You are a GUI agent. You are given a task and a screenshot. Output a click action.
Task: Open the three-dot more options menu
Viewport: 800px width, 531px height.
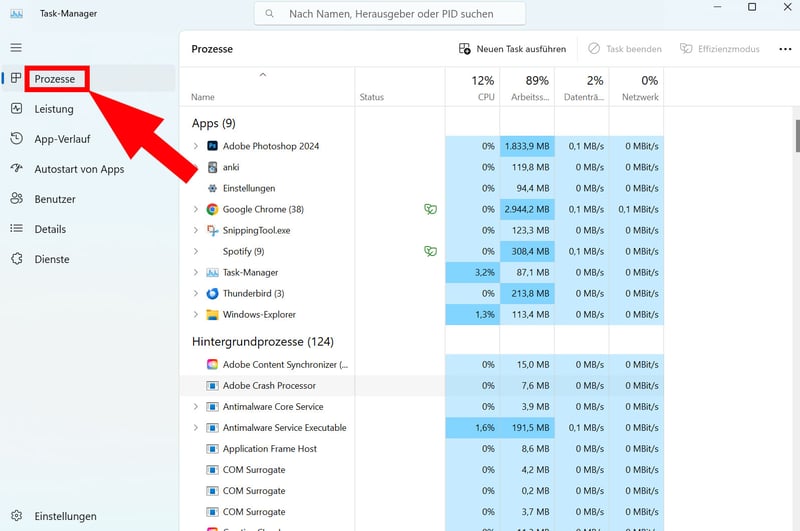(x=784, y=49)
